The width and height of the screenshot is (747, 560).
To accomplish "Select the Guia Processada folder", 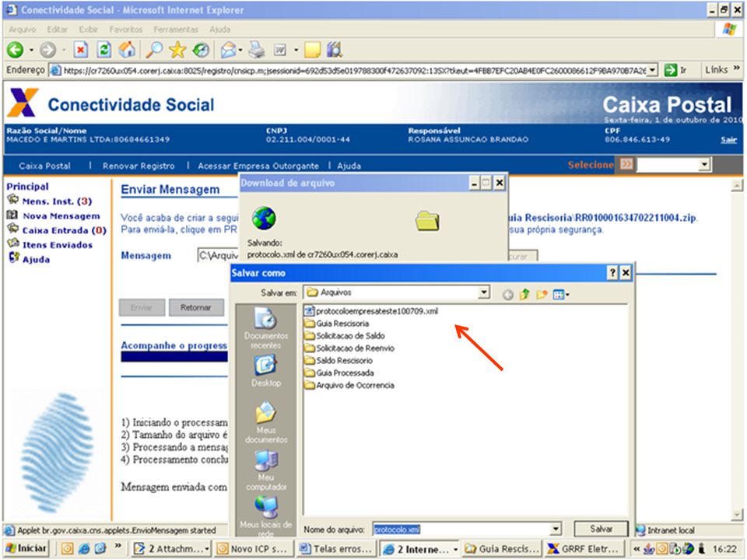I will coord(340,373).
